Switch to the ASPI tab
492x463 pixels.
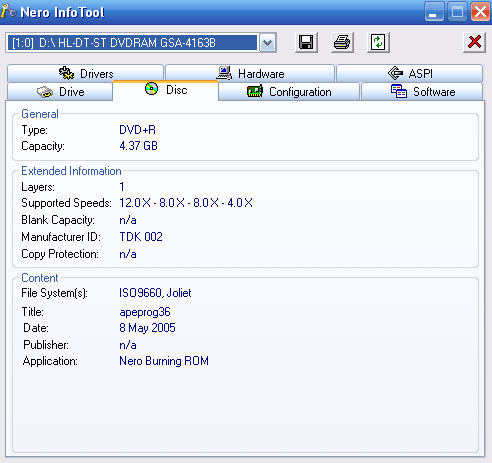click(410, 73)
